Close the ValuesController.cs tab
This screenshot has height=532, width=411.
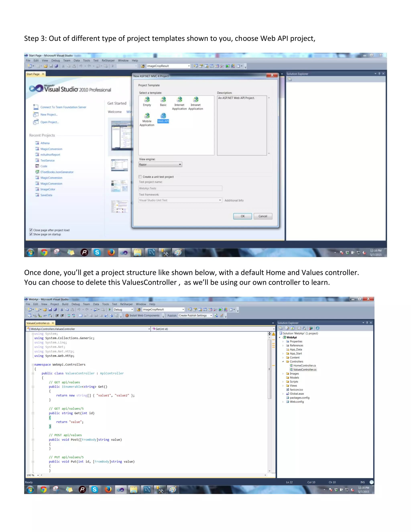pos(53,323)
